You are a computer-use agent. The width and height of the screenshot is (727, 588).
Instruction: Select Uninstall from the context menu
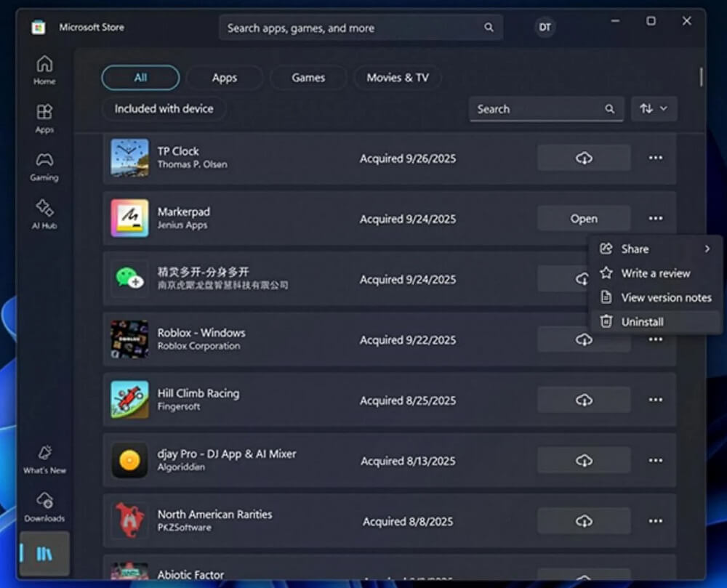[643, 321]
